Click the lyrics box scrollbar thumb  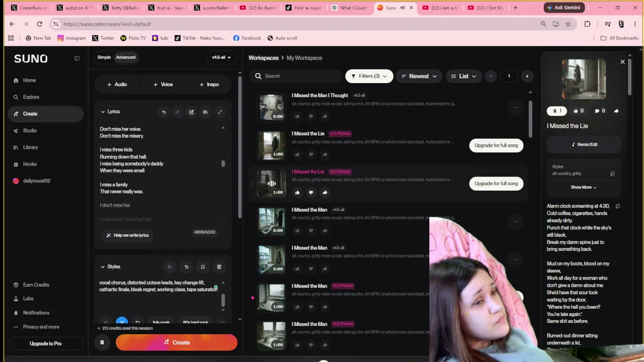click(223, 164)
